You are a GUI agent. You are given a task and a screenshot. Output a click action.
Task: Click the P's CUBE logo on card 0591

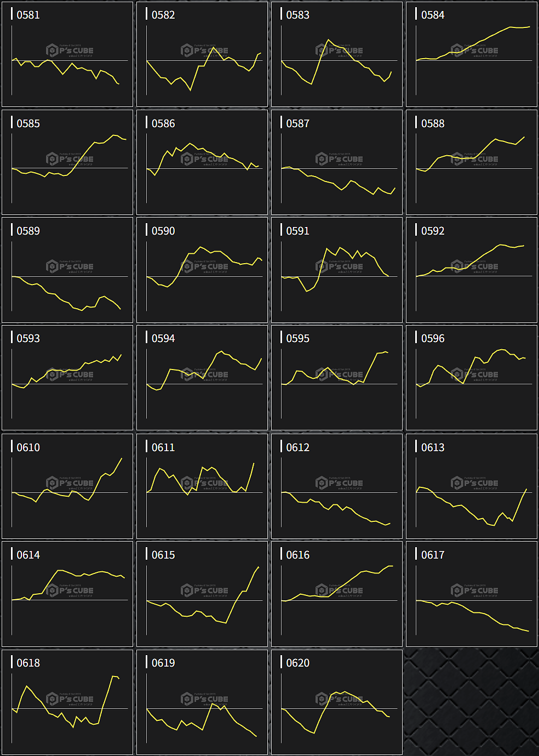[x=340, y=266]
